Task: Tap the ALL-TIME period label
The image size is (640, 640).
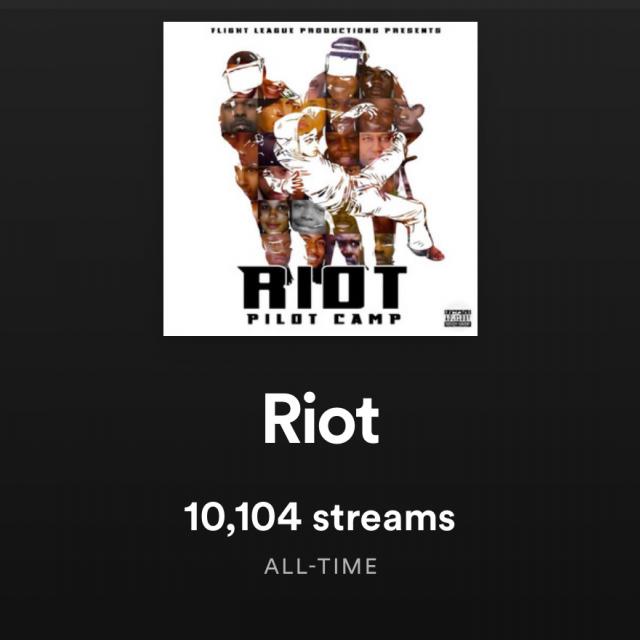Action: 320,566
